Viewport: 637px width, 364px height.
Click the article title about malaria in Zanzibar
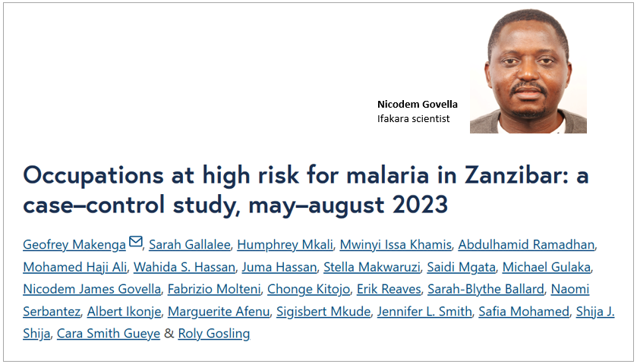coord(306,188)
